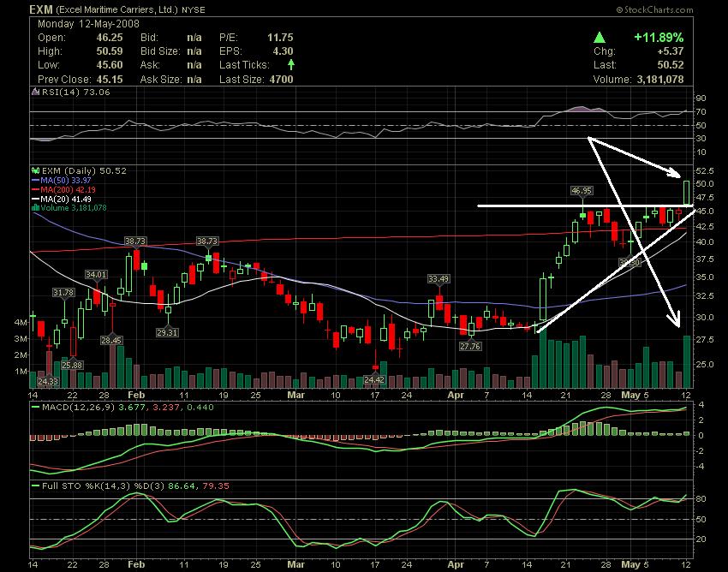Select the High value 50.59
Screen dimensions: 728x572
pos(110,51)
